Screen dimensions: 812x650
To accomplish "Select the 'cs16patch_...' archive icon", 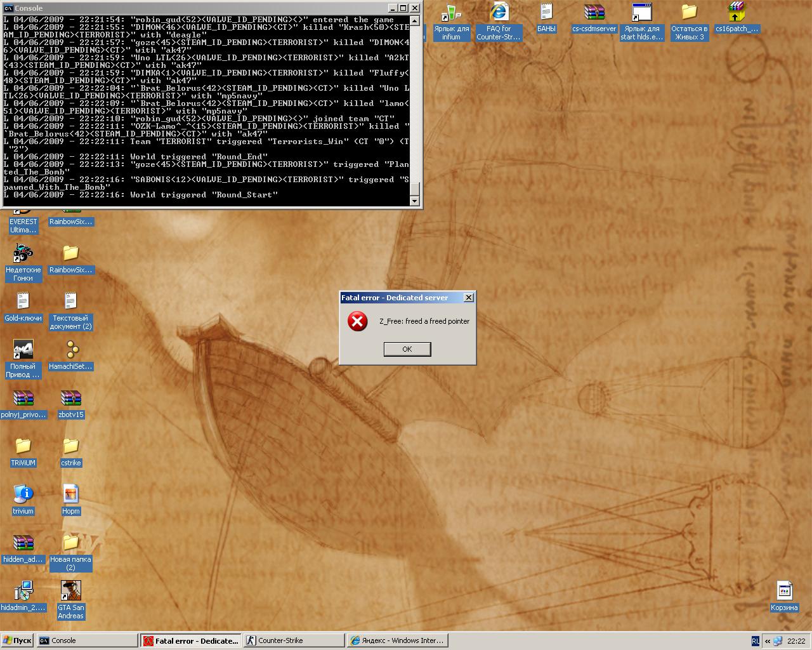I will [737, 19].
